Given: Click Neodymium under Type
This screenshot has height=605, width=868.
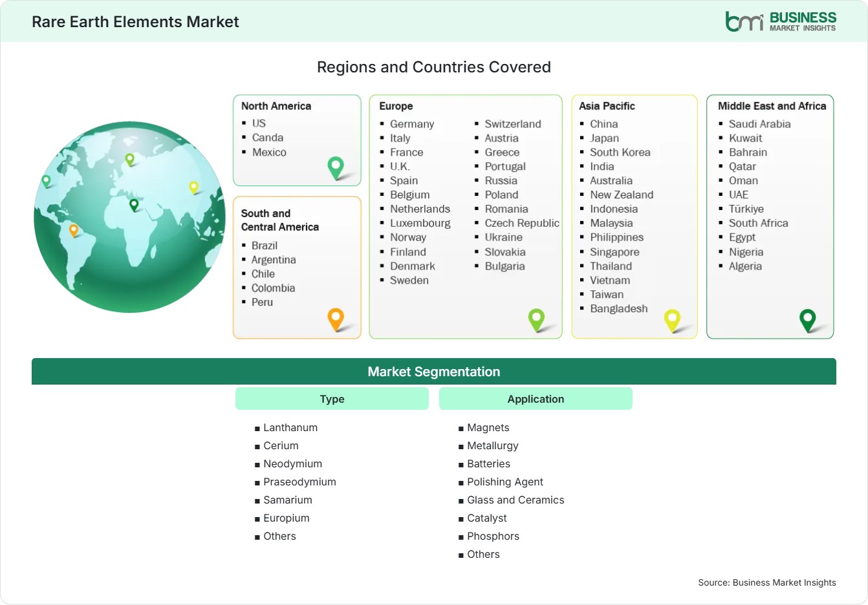Looking at the screenshot, I should (x=293, y=464).
